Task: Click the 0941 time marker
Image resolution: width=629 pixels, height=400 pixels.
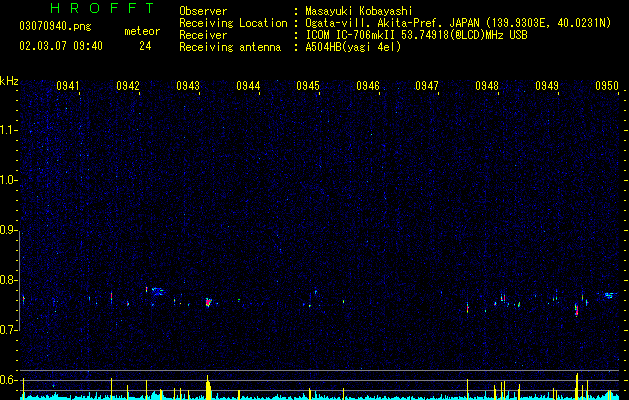Action: [68, 86]
